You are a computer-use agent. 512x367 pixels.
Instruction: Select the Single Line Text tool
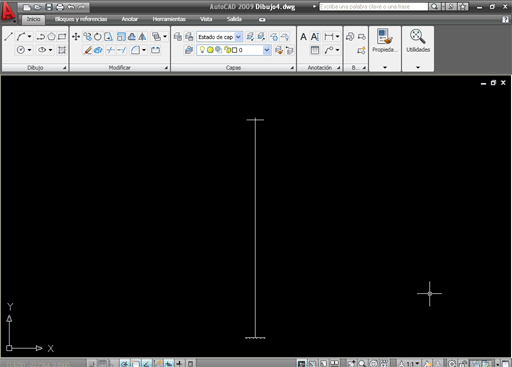[315, 37]
